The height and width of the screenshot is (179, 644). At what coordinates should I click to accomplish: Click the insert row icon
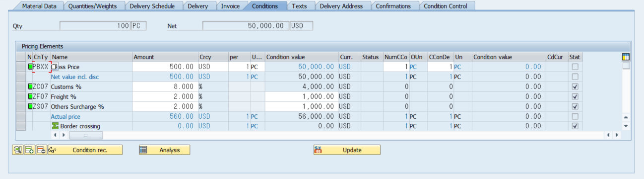(29, 150)
